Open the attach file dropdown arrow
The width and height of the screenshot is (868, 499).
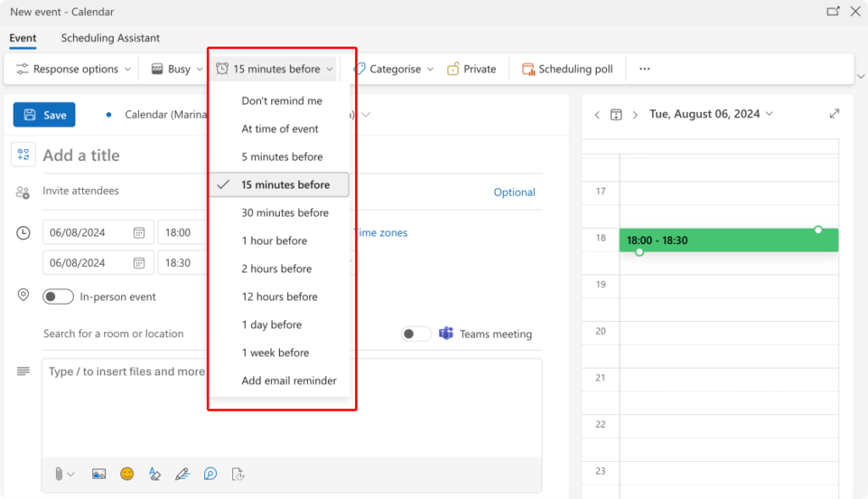point(71,474)
